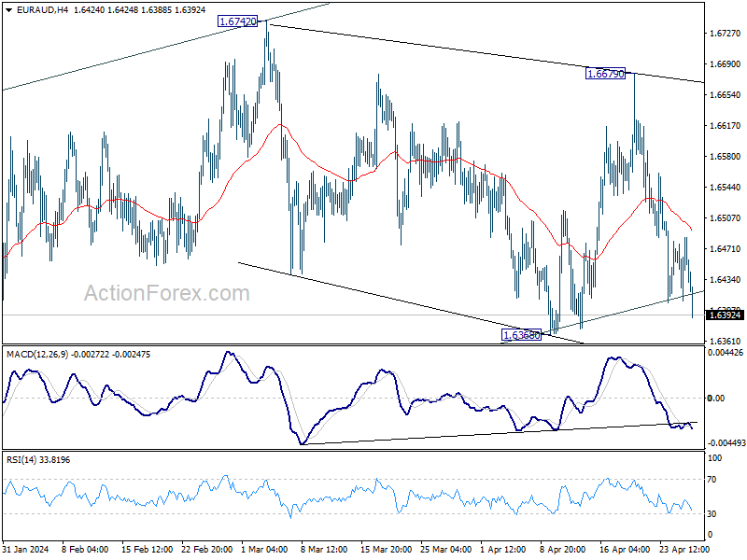Click the 1.65070 price axis value
This screenshot has height=560, width=747.
[725, 218]
